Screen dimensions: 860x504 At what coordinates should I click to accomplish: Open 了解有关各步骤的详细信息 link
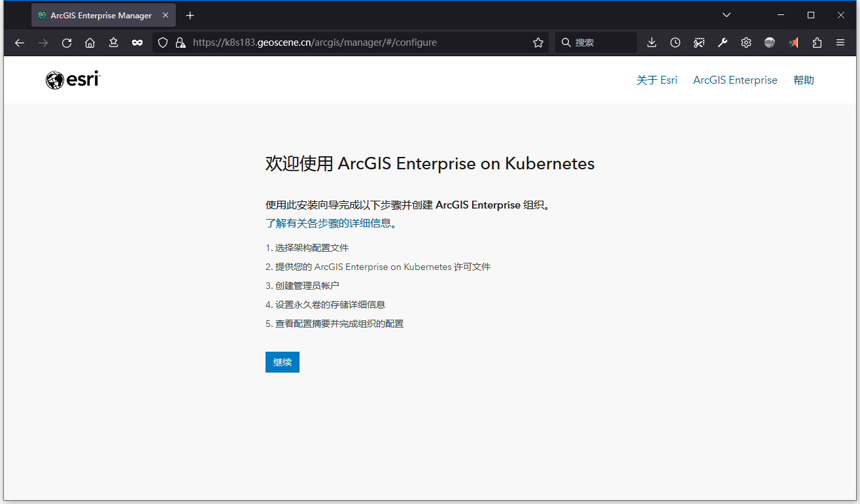332,223
